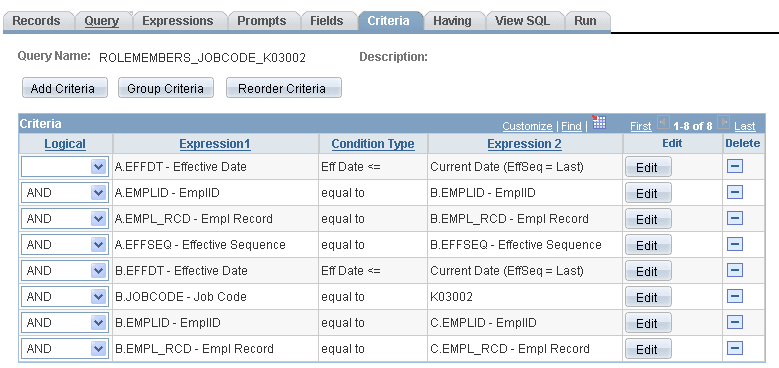
Task: Edit the A.EMPLID criteria row
Action: click(x=648, y=193)
